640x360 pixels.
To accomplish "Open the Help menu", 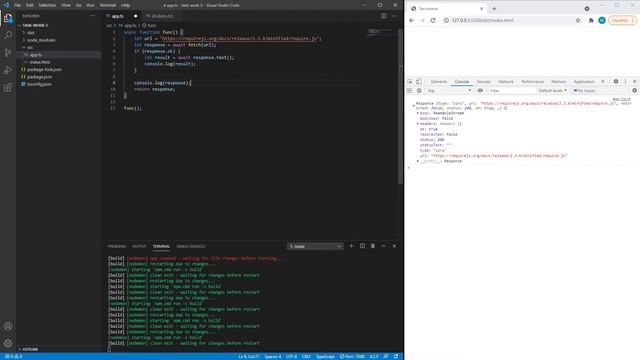I will point(125,5).
